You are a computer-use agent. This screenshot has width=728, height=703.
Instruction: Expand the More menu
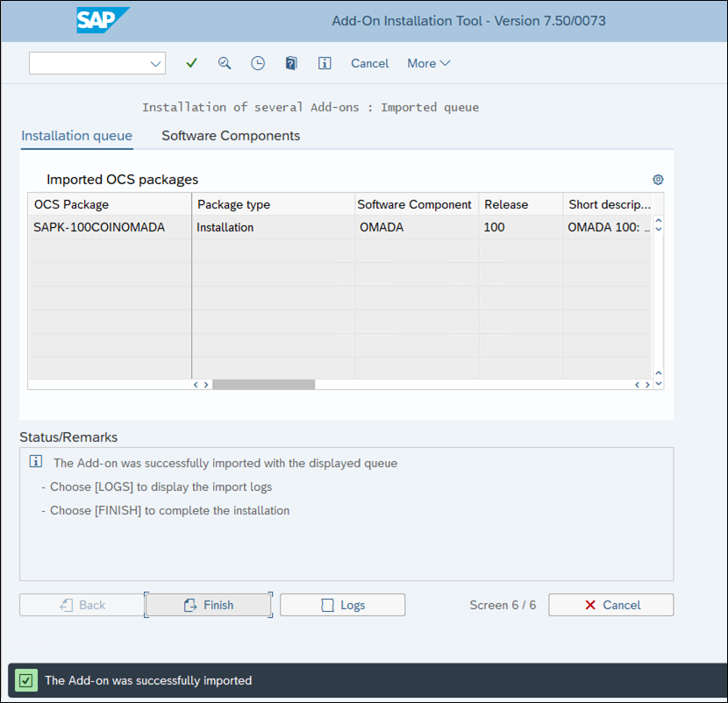(429, 64)
